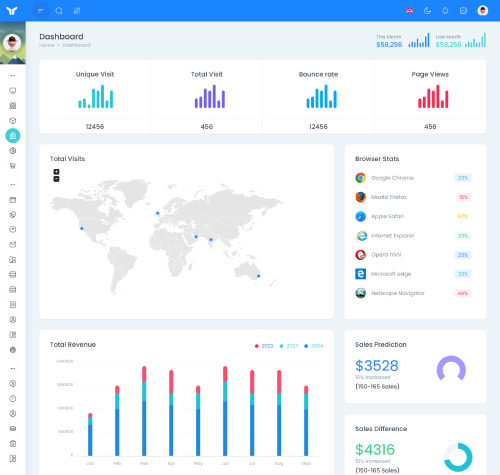Image resolution: width=500 pixels, height=475 pixels.
Task: Click the Bounce rate bar chart
Action: [322, 96]
